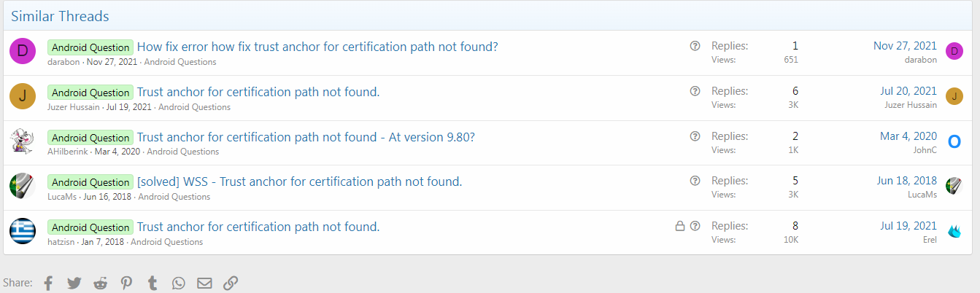Viewport: 980px width, 293px height.
Task: Click darabon's purple D avatar on left
Action: 23,51
